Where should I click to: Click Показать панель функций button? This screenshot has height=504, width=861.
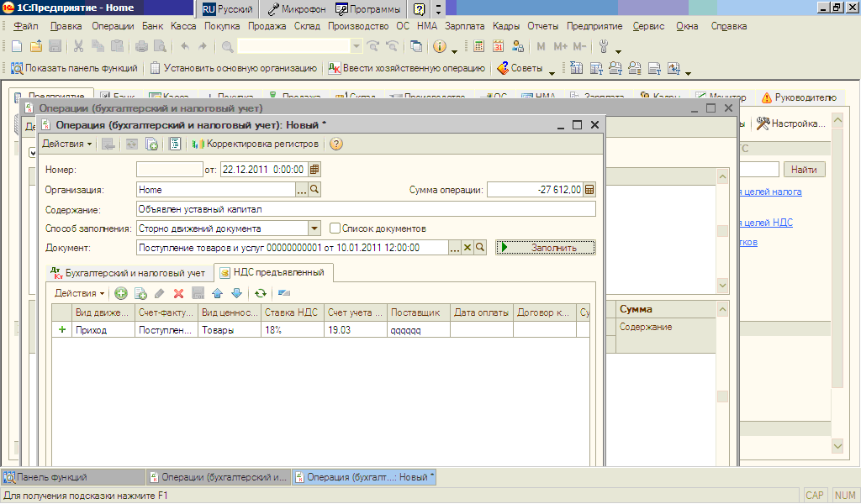[74, 68]
